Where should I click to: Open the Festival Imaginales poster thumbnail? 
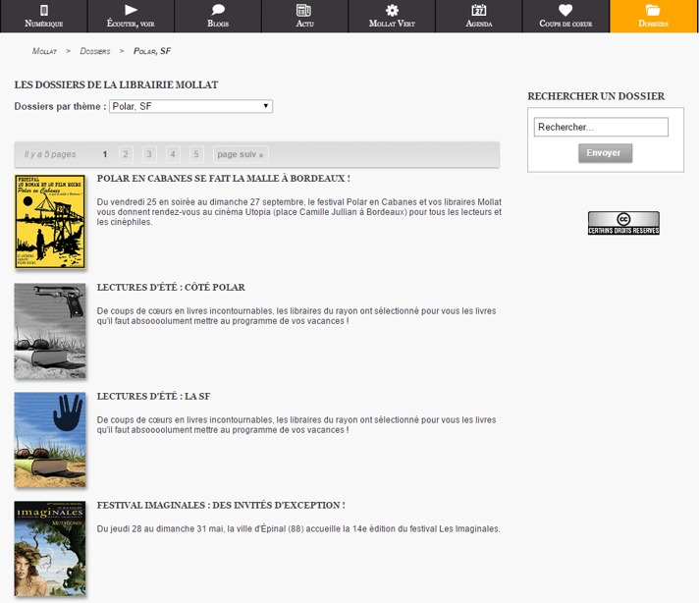[x=49, y=548]
